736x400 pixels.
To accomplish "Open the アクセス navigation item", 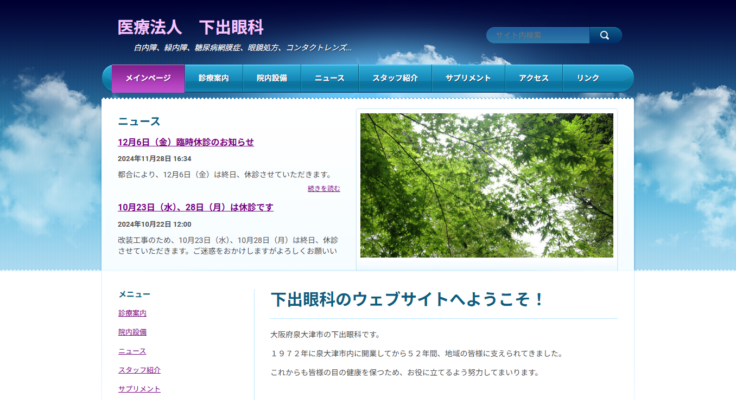I will 534,78.
